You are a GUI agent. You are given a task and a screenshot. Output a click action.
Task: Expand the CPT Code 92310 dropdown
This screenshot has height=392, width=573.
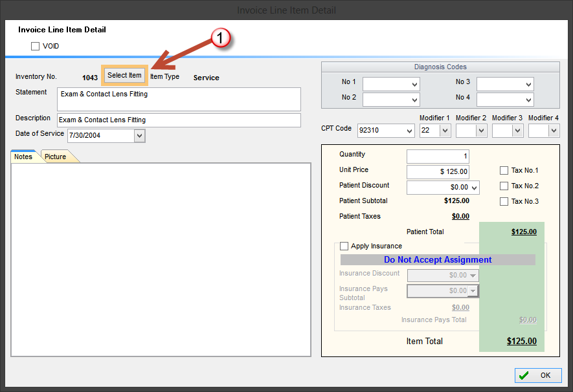click(409, 131)
